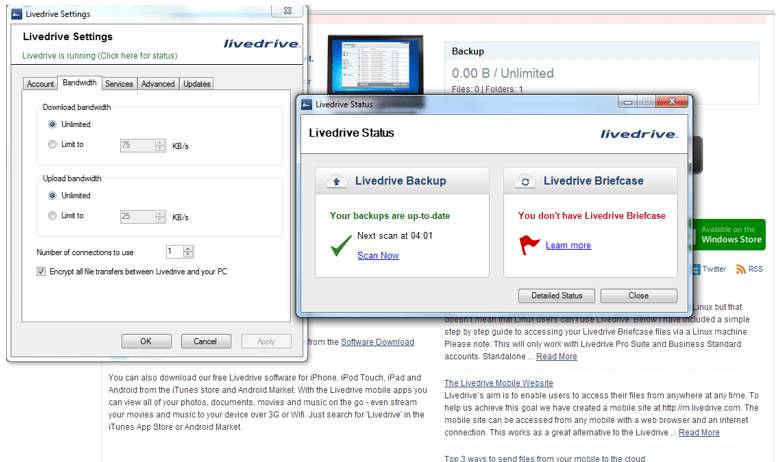Click 'Top 3 ways to send files' headline
The width and height of the screenshot is (783, 462).
pyautogui.click(x=544, y=459)
